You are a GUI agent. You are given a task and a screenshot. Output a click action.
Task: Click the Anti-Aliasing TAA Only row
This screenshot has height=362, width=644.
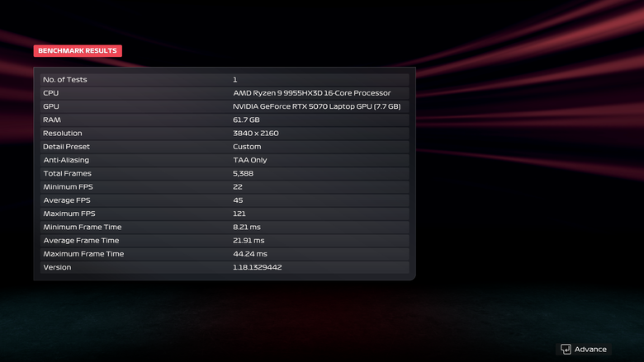point(225,160)
